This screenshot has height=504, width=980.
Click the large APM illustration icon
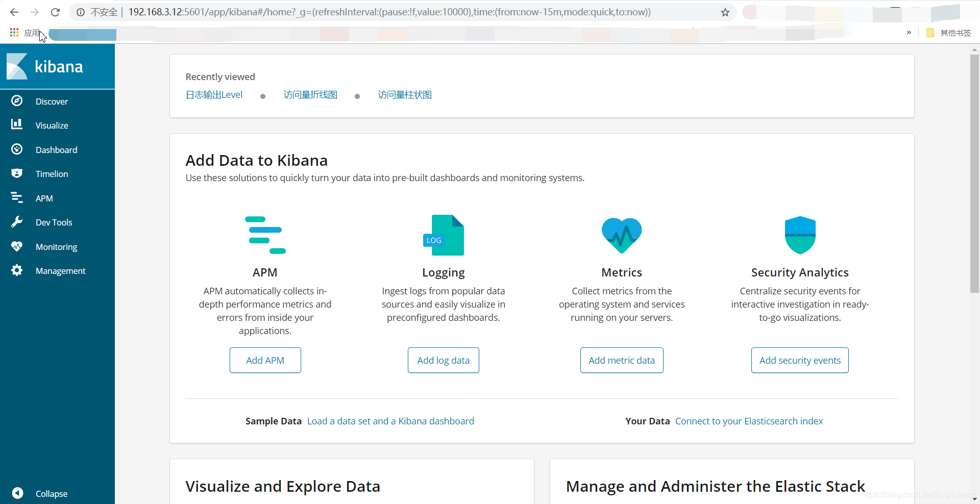265,235
